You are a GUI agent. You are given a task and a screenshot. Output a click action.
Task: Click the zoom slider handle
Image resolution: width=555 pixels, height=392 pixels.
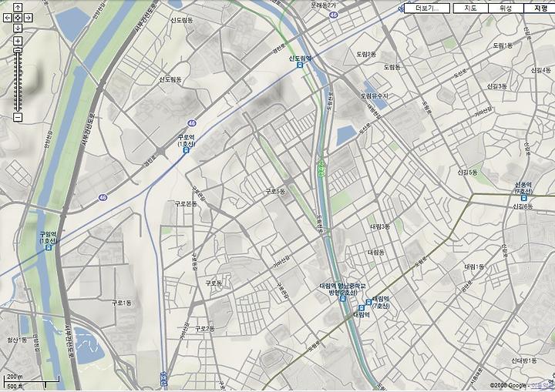coord(18,51)
